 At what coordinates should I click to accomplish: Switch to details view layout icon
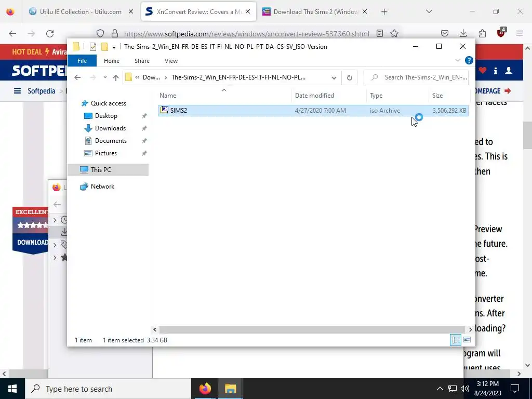(x=456, y=340)
